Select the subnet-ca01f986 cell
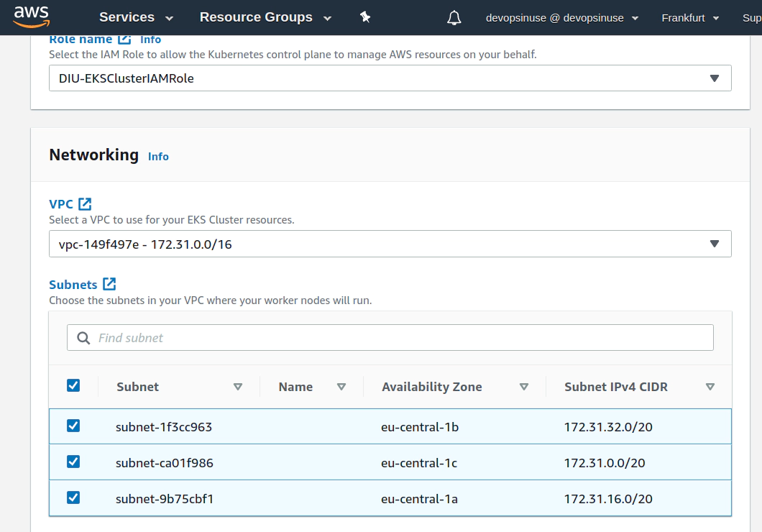762x532 pixels. [164, 463]
